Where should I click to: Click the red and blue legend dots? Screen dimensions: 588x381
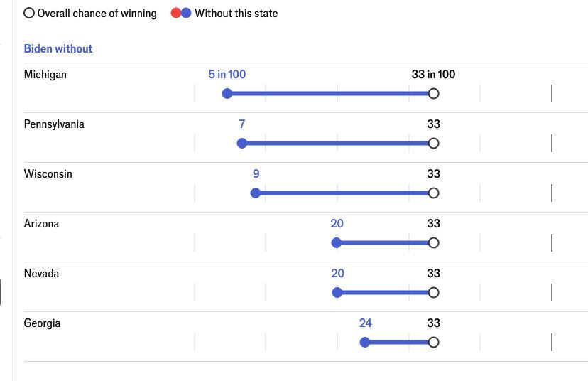[181, 13]
